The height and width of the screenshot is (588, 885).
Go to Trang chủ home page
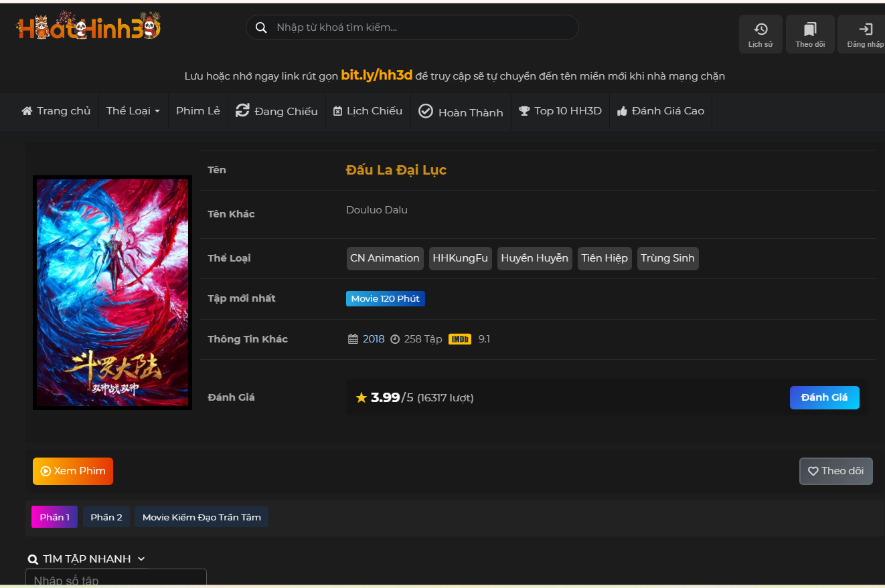(56, 111)
